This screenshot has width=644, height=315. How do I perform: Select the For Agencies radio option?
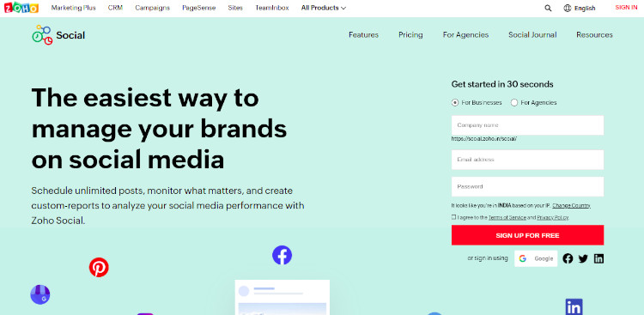coord(513,103)
